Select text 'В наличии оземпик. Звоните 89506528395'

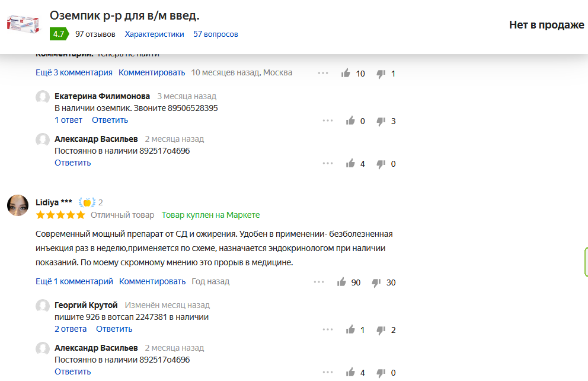[136, 108]
